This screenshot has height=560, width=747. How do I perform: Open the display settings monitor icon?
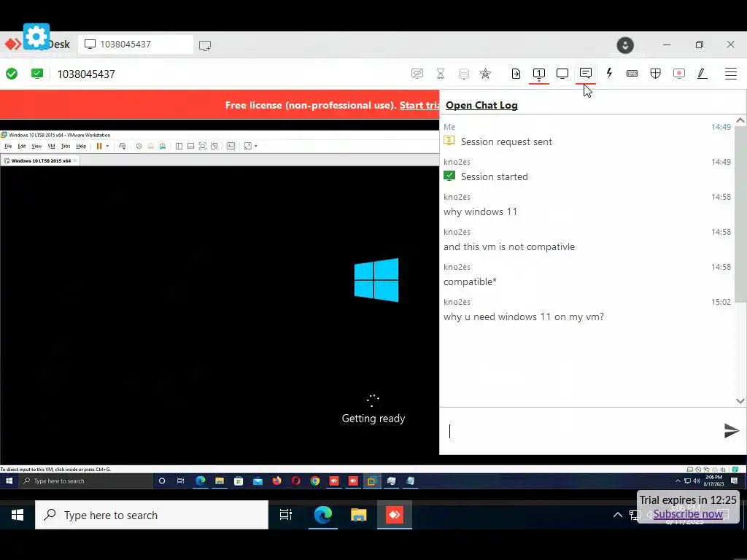click(x=562, y=74)
